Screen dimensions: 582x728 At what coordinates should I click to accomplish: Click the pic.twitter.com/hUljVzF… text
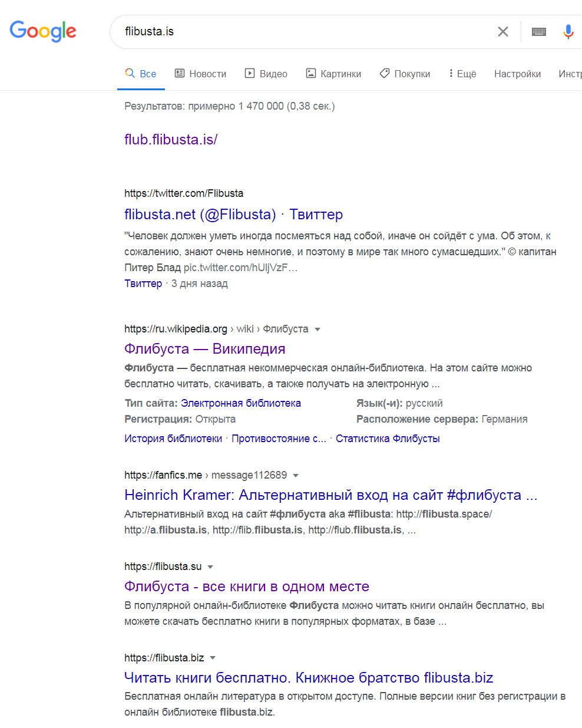click(240, 268)
